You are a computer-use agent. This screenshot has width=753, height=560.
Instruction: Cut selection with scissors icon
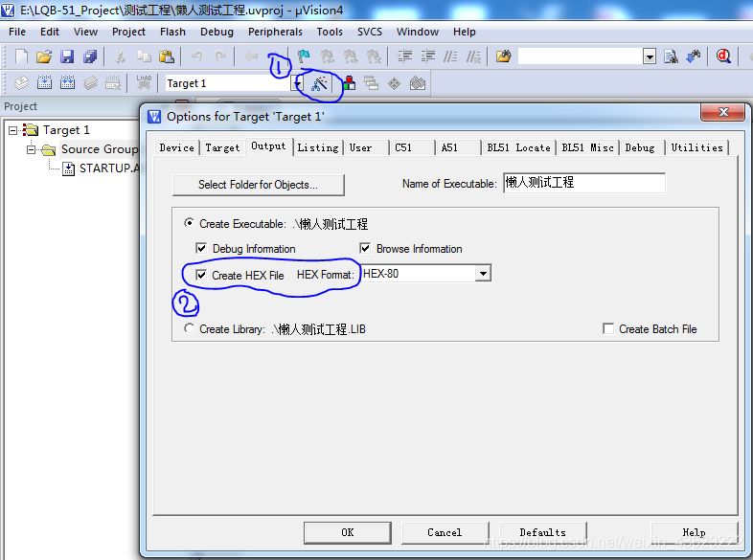pos(121,56)
